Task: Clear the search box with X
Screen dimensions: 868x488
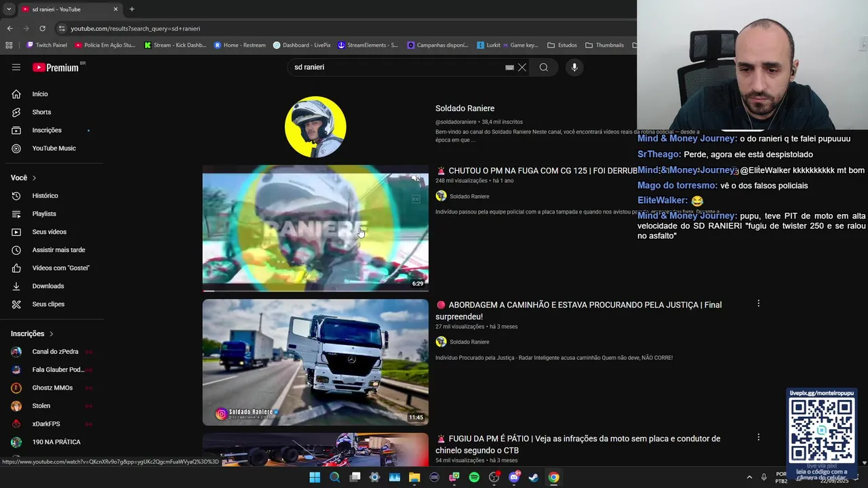Action: 522,67
